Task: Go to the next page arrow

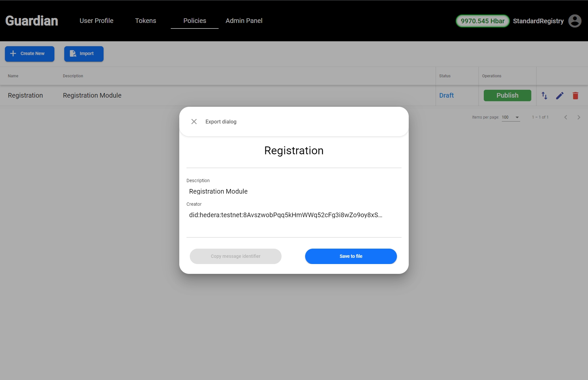Action: [578, 117]
